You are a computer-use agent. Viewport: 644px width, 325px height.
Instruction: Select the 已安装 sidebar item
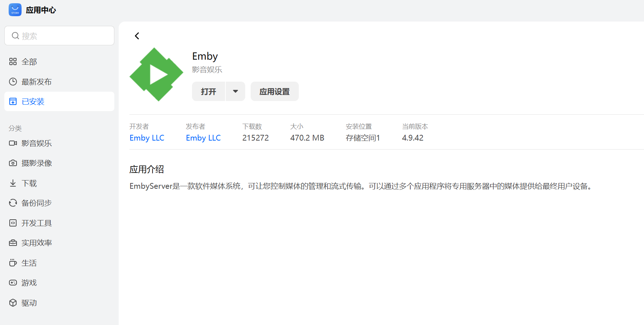click(59, 101)
